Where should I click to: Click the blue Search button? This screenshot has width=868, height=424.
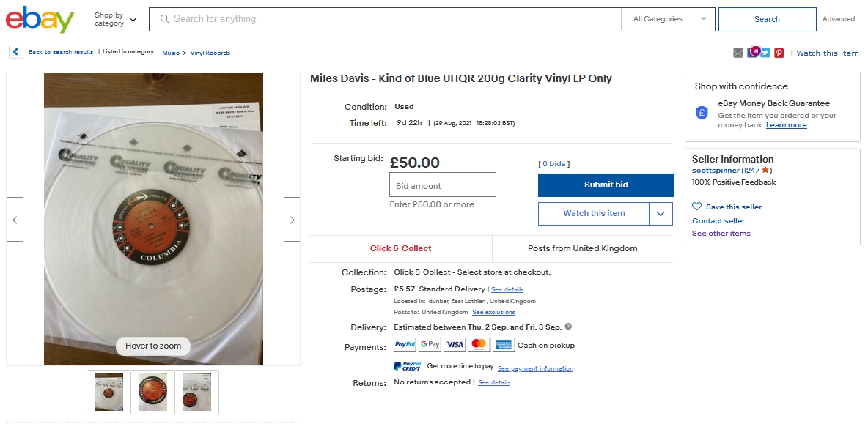[x=767, y=19]
